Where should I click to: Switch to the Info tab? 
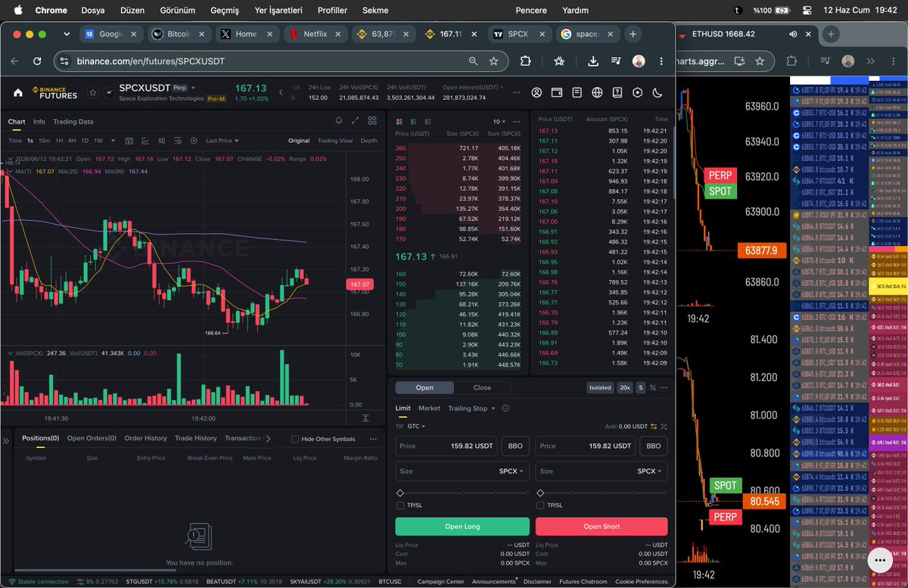39,121
